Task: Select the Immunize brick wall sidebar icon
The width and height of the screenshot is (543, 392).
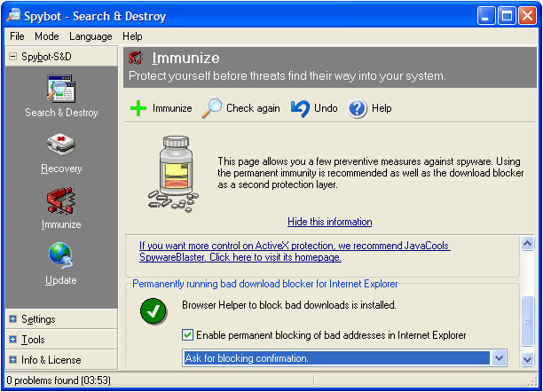Action: tap(61, 200)
